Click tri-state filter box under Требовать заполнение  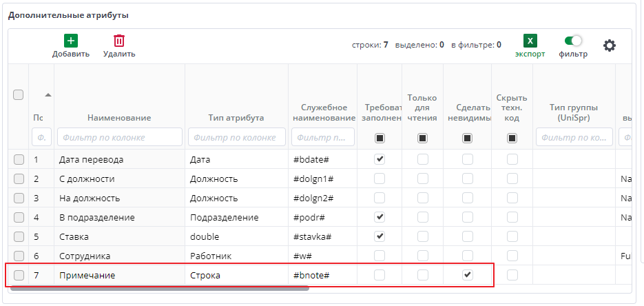coord(380,138)
